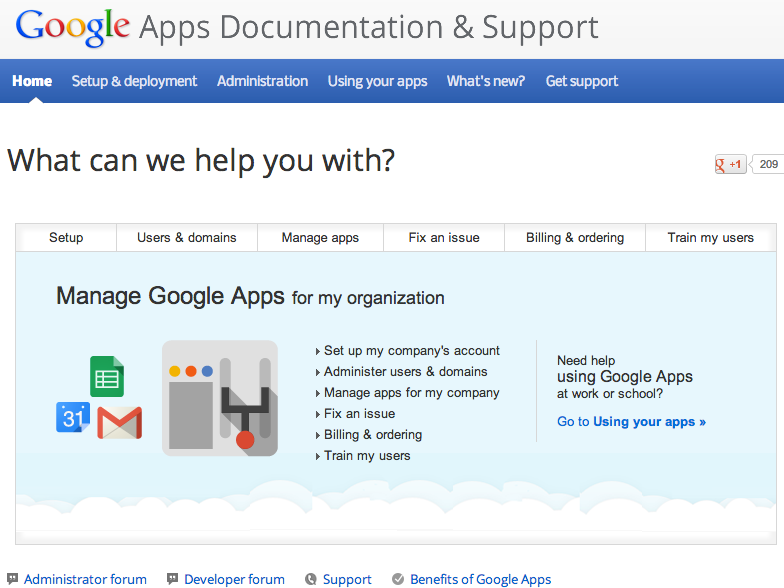Select the Manage apps tab

(320, 238)
